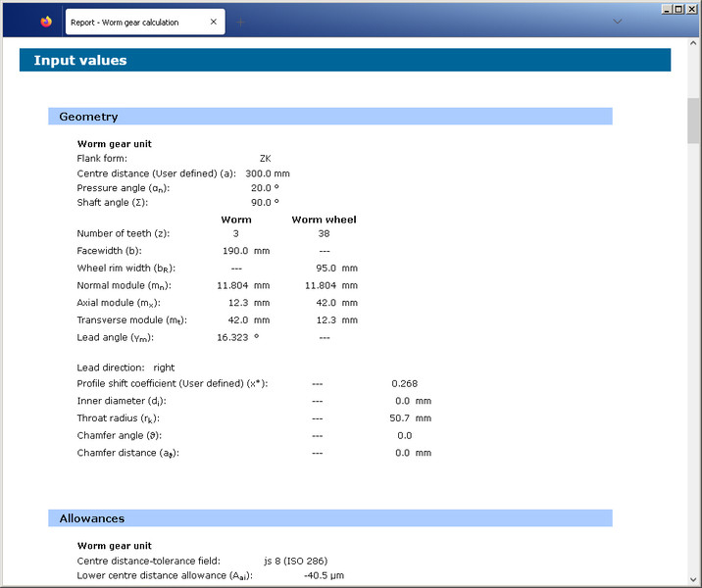Click the js 8 (ISO 286) tolerance text

coord(295,561)
